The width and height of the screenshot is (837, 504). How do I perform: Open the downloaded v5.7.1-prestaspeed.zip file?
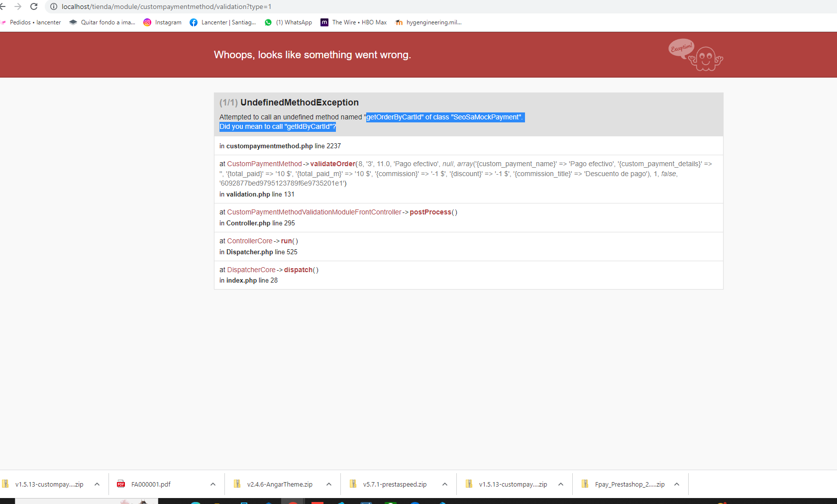(395, 485)
